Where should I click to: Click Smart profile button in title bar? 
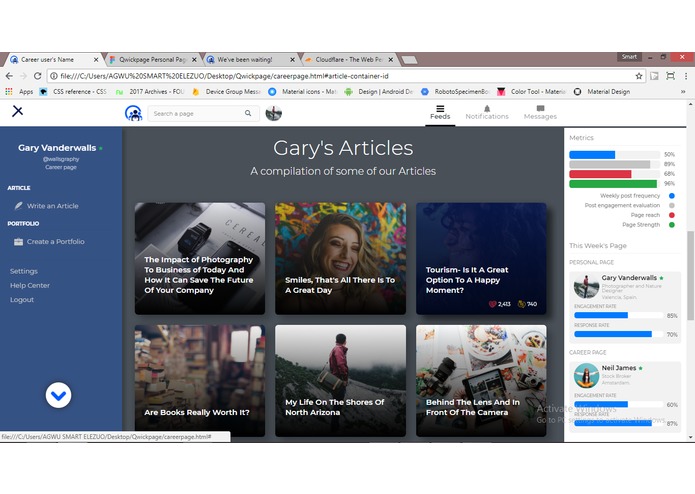(x=629, y=57)
